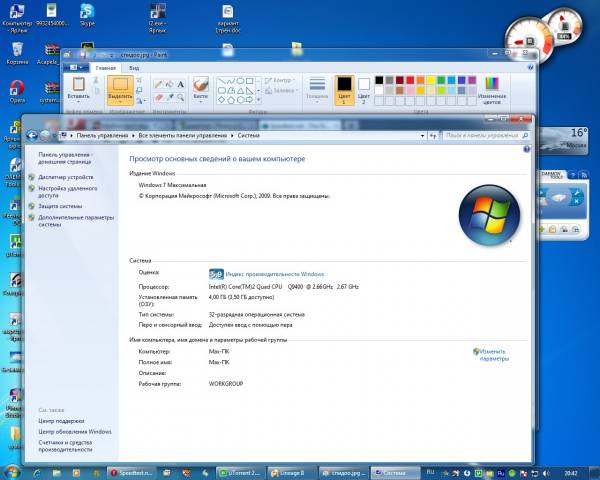Click the Paint help question mark icon

click(530, 67)
